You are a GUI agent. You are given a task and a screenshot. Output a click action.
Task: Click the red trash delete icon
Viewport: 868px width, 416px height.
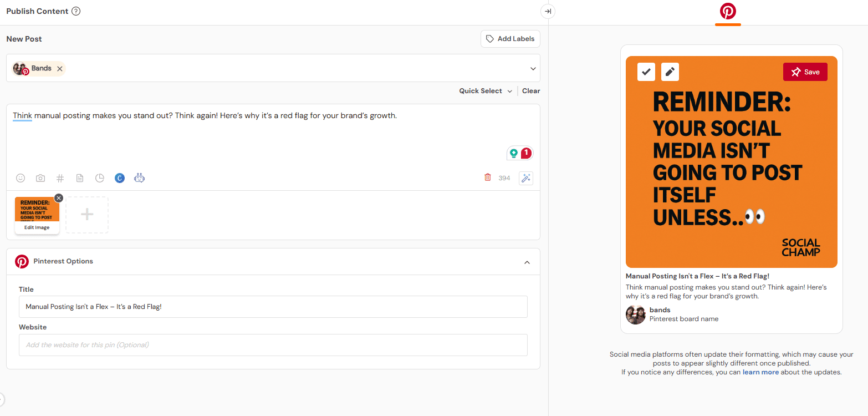click(488, 177)
